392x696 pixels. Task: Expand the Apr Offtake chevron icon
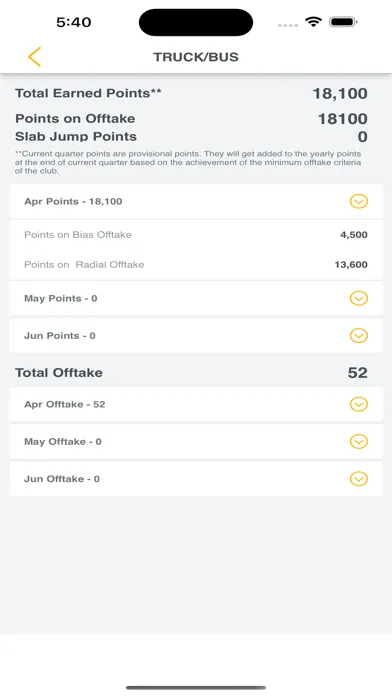(359, 404)
